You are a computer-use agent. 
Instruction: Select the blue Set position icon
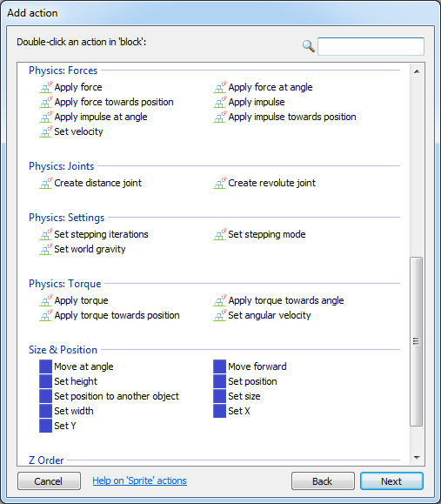pos(220,381)
